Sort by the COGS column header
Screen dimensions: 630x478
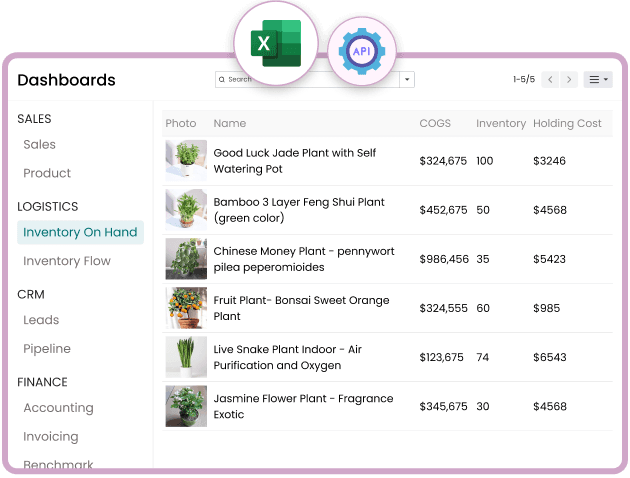tap(435, 124)
